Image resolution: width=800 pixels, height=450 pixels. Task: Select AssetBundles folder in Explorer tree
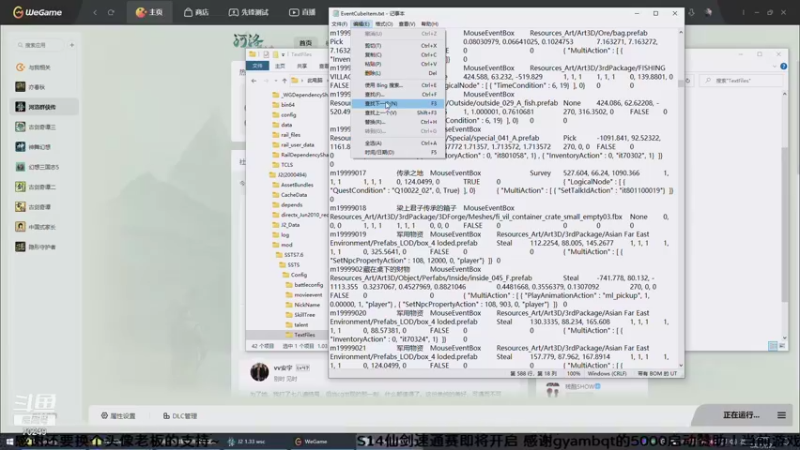pyautogui.click(x=293, y=185)
